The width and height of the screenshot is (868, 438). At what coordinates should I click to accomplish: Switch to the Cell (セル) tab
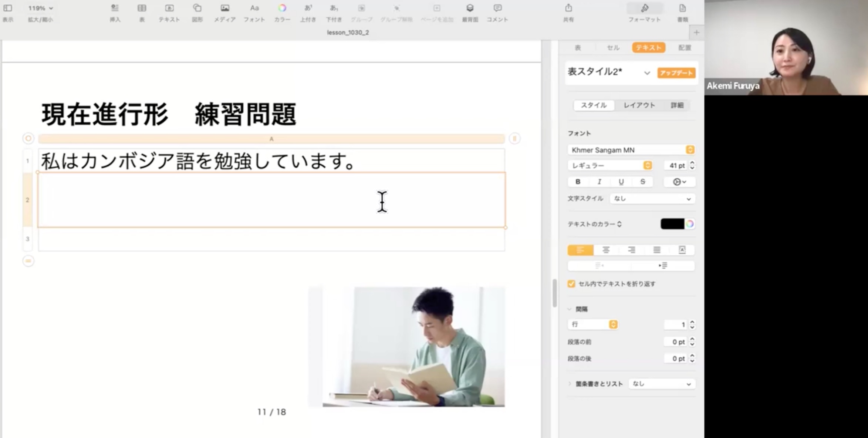[613, 48]
